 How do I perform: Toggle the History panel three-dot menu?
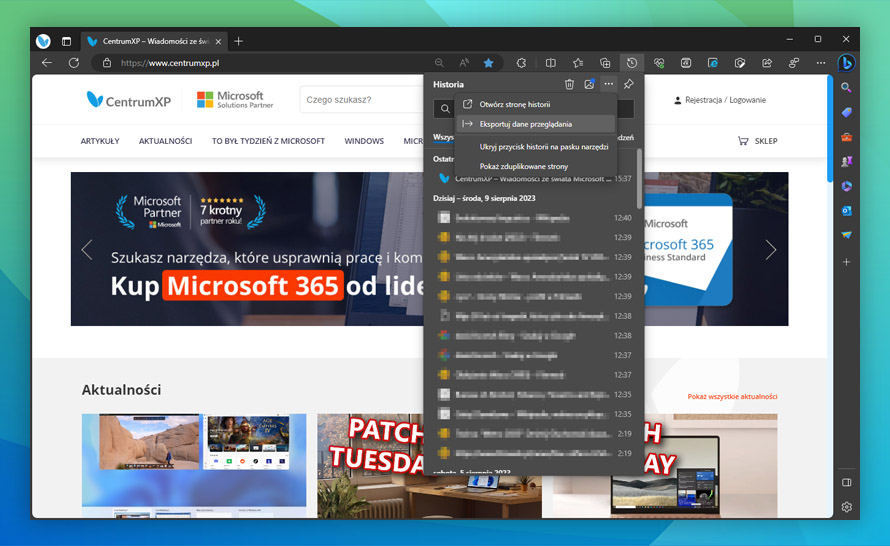click(x=608, y=84)
